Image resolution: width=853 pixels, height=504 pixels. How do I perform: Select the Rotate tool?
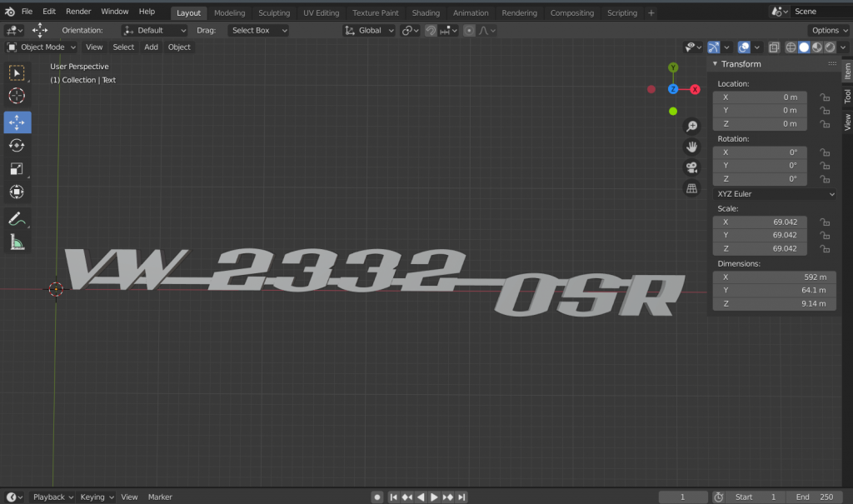point(17,145)
